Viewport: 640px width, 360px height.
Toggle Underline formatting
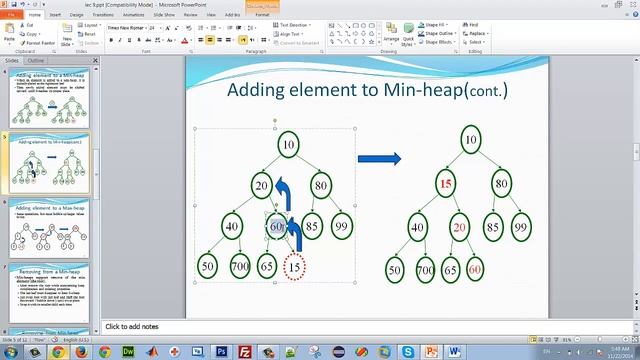click(x=129, y=40)
